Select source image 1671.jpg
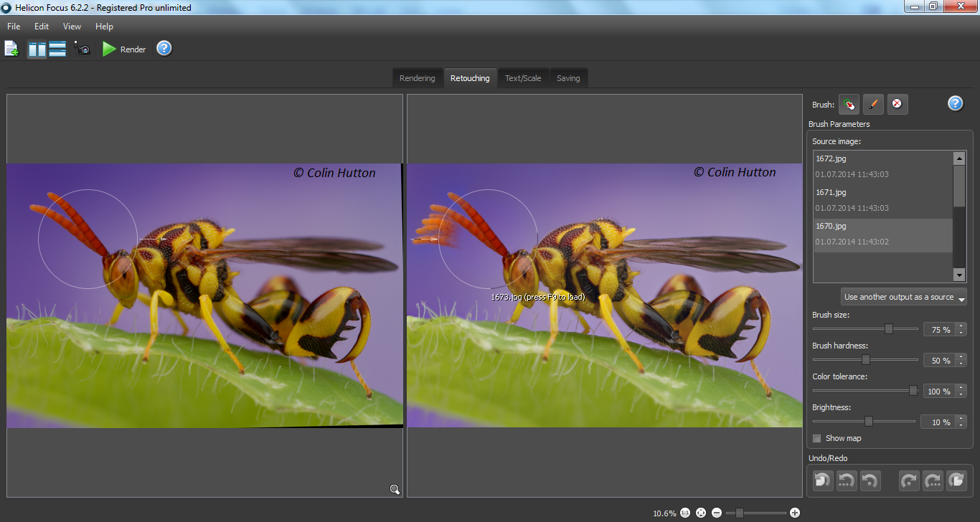This screenshot has width=980, height=522. coord(883,200)
